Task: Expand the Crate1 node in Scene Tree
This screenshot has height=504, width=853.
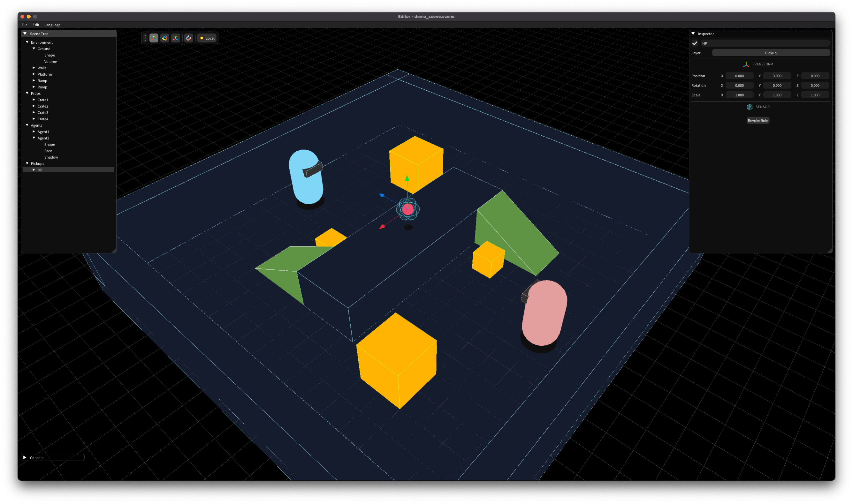Action: tap(34, 100)
